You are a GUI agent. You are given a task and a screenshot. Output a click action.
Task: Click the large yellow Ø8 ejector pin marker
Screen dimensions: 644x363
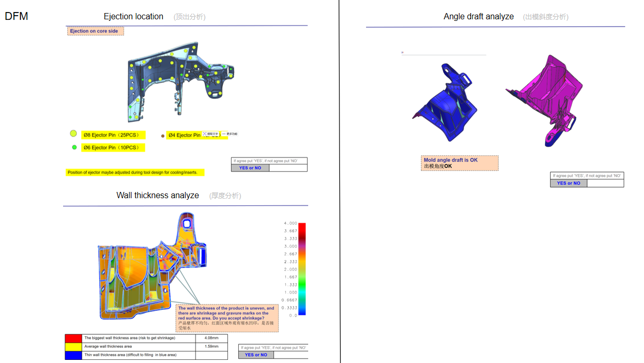coord(74,134)
